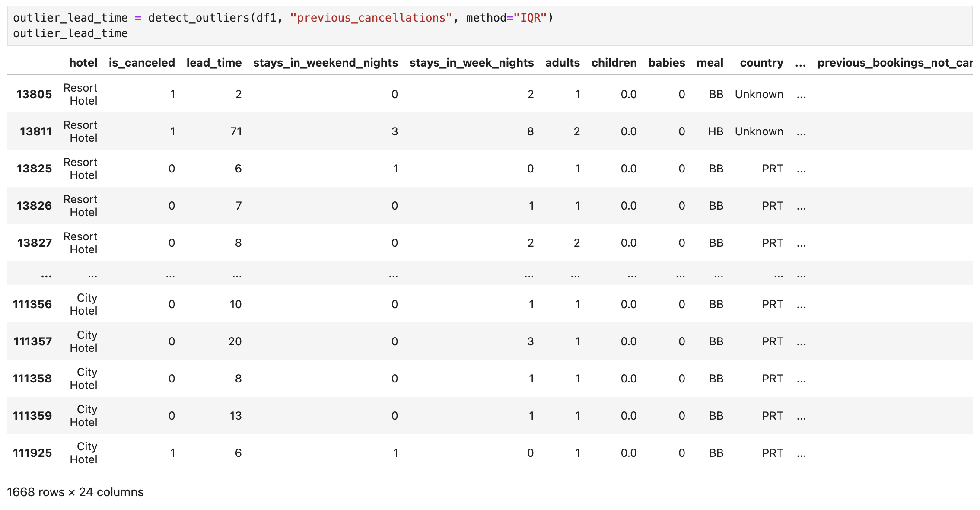Click the country column header
980x510 pixels.
coord(761,63)
